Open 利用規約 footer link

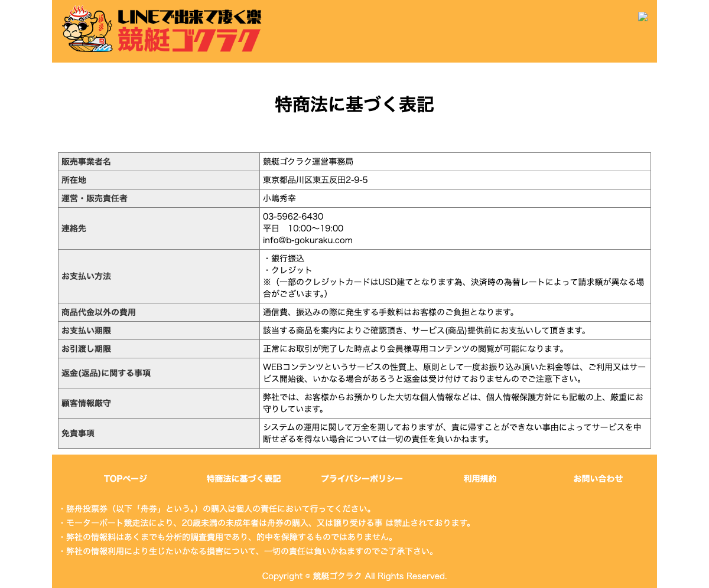point(480,479)
